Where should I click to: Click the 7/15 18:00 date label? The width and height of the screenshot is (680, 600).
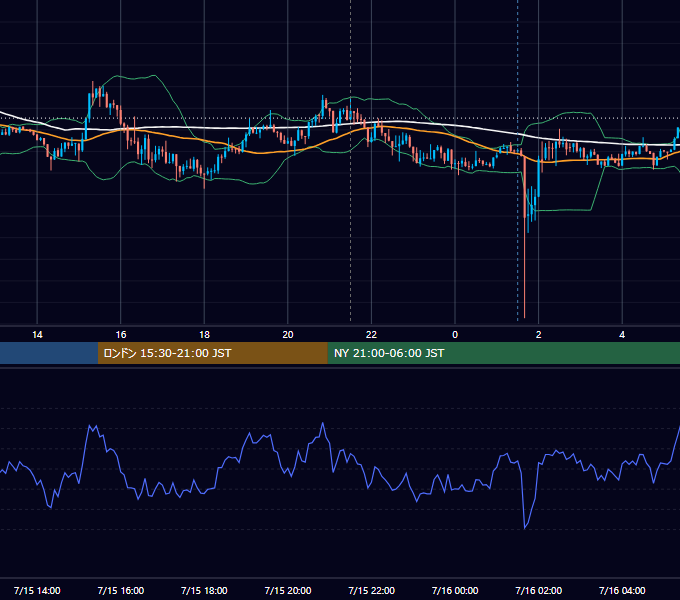(204, 590)
